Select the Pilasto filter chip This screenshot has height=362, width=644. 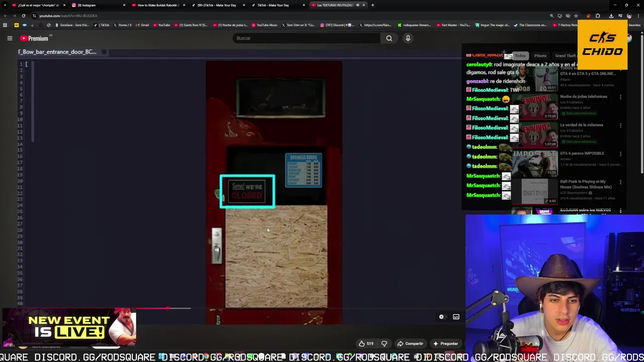[540, 56]
